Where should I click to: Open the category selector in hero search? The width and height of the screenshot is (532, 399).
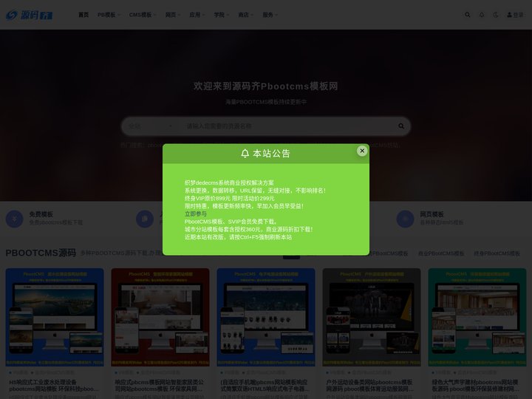[151, 126]
